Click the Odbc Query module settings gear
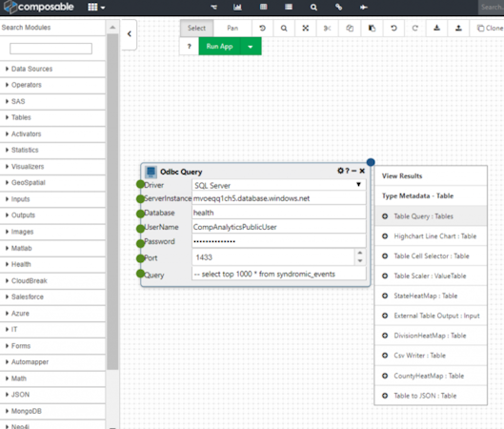This screenshot has height=429, width=504. pyautogui.click(x=340, y=171)
